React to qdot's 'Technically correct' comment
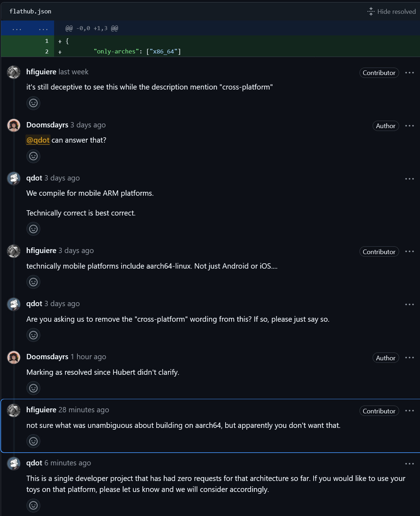 click(x=33, y=229)
